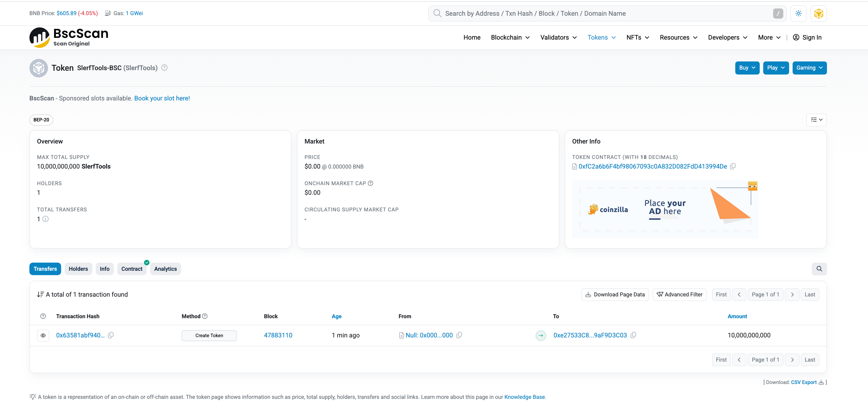Viewport: 868px width, 414px height.
Task: Open the Buy dropdown
Action: [x=747, y=68]
